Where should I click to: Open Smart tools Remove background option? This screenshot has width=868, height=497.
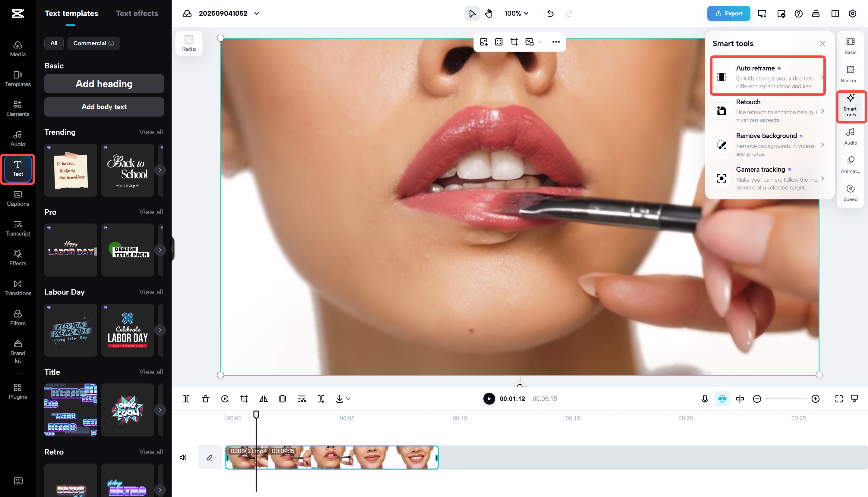[x=768, y=144]
